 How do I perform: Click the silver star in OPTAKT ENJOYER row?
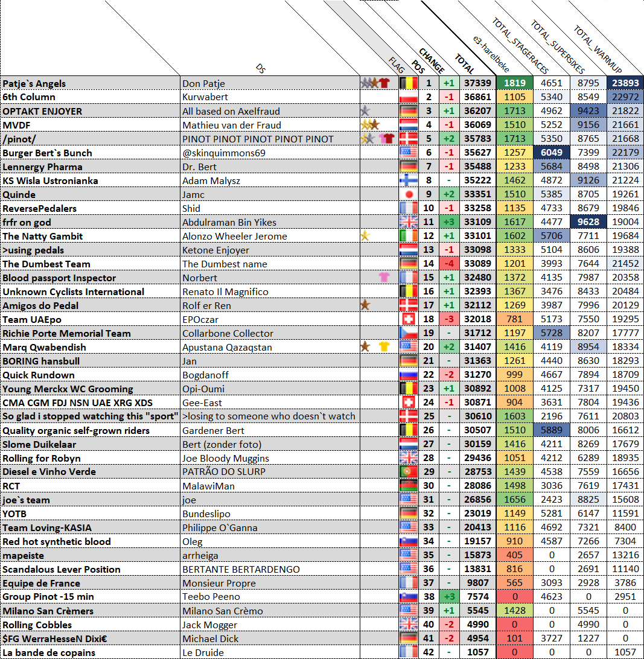pos(365,110)
